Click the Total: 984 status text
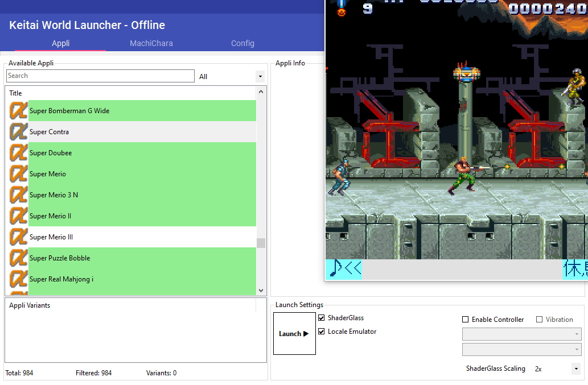588x385 pixels. [x=19, y=373]
